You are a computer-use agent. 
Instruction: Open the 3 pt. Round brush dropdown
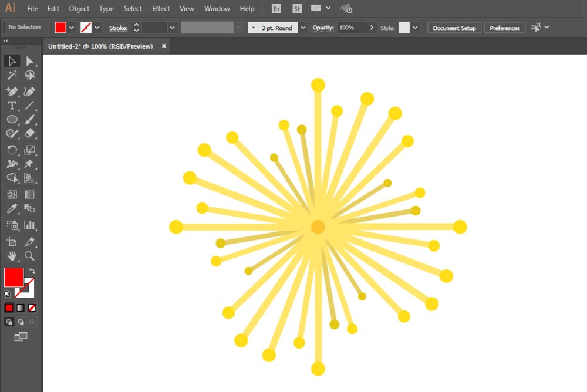tap(303, 28)
